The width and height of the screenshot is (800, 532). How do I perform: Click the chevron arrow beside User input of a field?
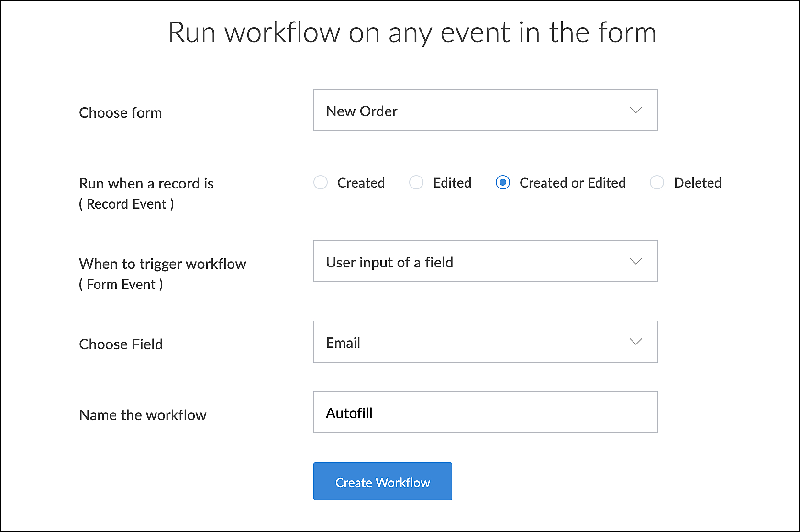coord(635,262)
